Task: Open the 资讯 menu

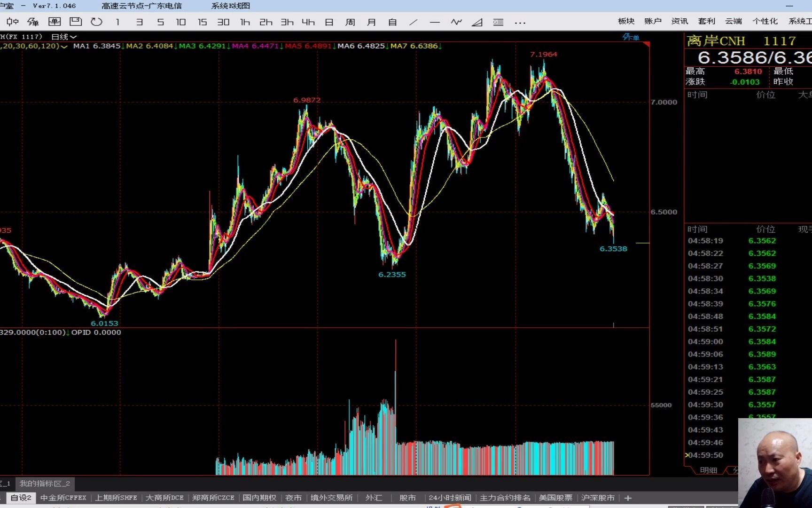Action: pyautogui.click(x=679, y=21)
